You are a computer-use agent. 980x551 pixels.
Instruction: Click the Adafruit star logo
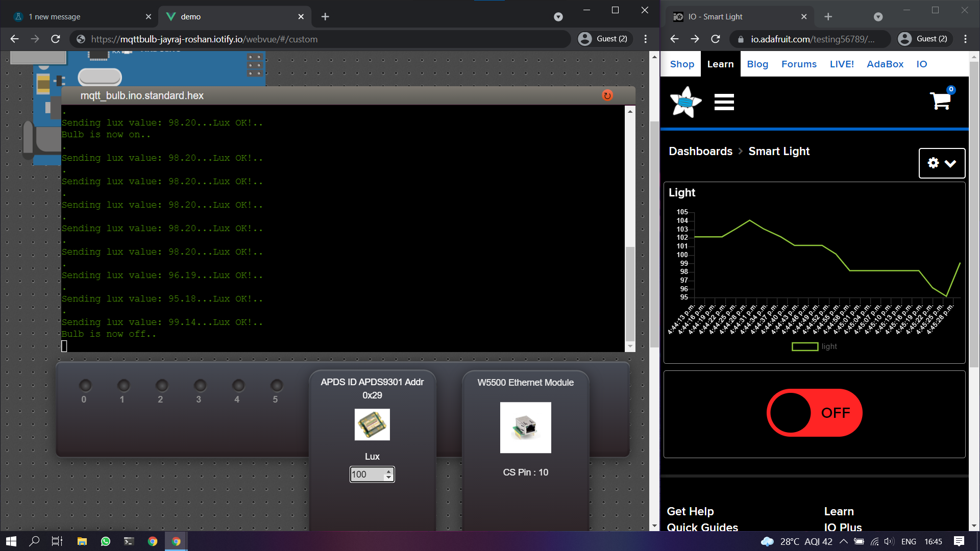coord(685,102)
